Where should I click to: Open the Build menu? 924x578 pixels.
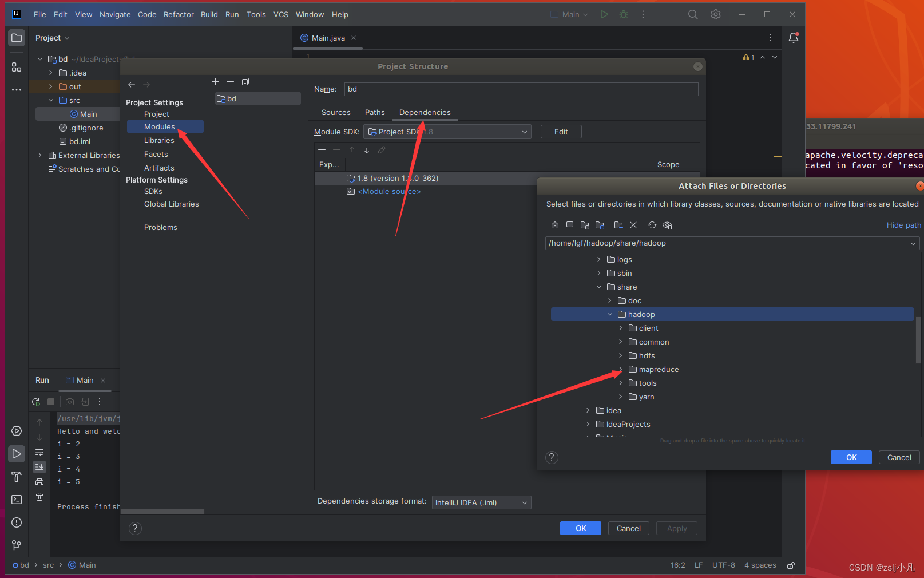click(209, 15)
